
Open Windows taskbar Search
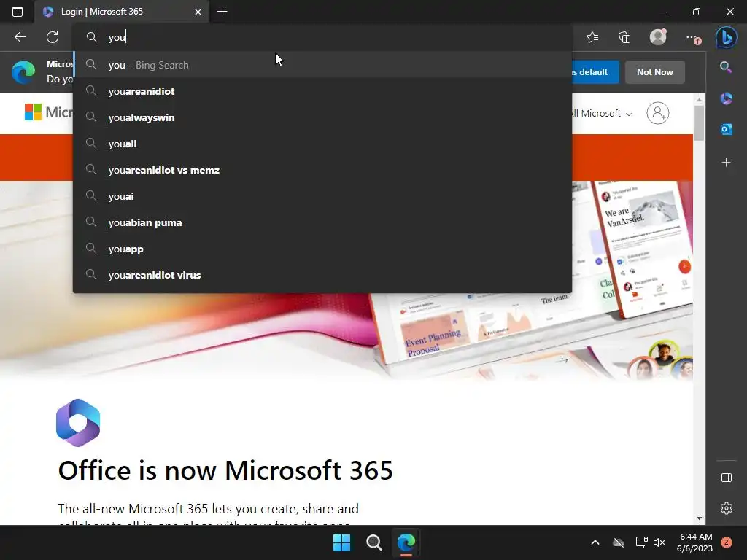point(374,542)
